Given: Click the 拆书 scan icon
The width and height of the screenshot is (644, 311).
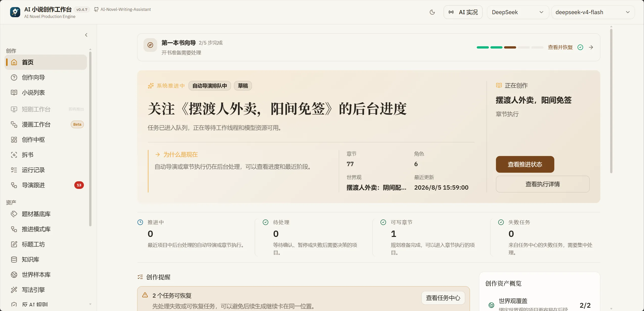Looking at the screenshot, I should pyautogui.click(x=14, y=155).
